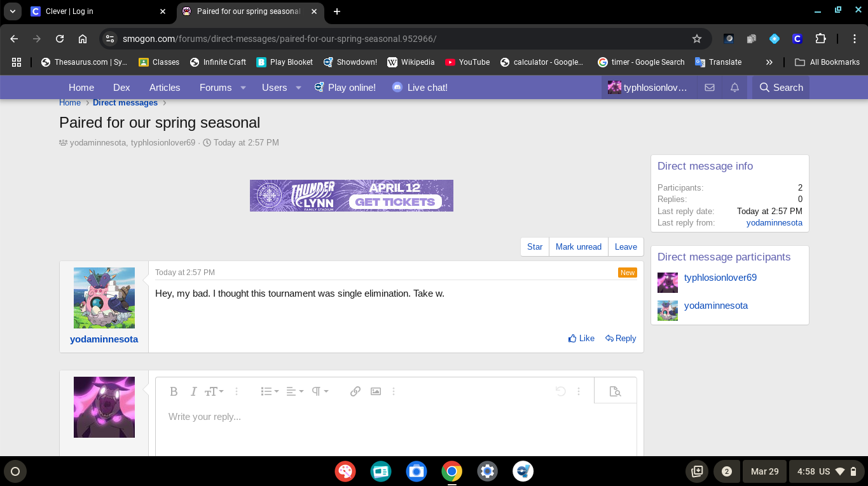Open the Direct messages breadcrumb link
The image size is (868, 486).
tap(125, 103)
